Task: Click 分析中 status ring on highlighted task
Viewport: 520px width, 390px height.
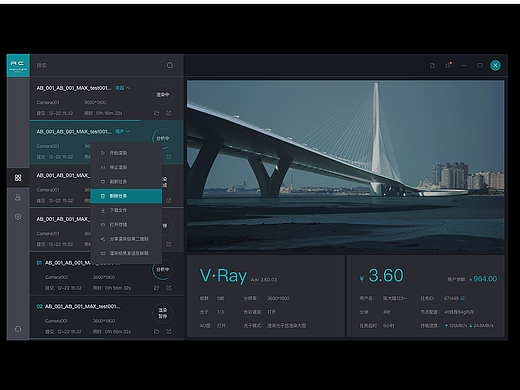Action: point(163,138)
